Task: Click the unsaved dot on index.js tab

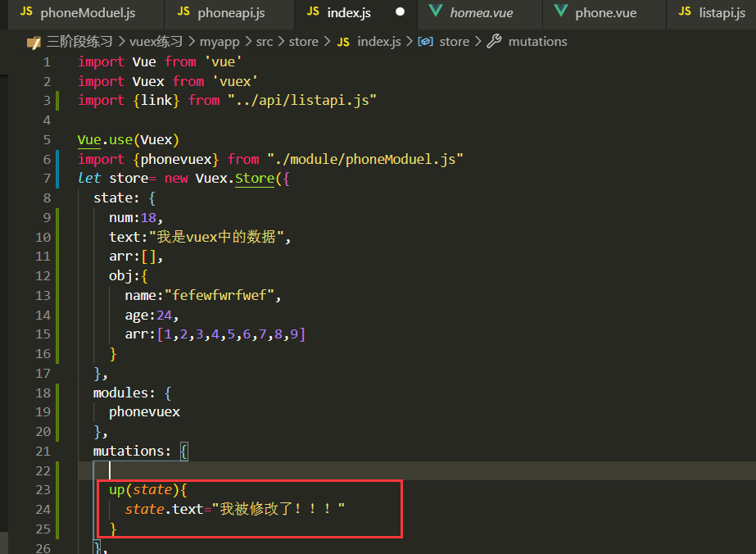Action: click(x=401, y=11)
